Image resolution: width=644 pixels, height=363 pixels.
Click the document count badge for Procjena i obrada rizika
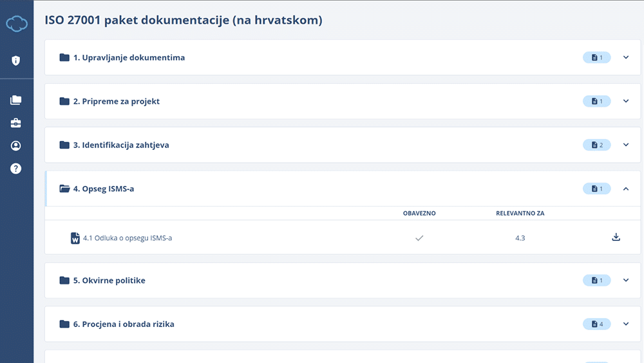point(596,324)
